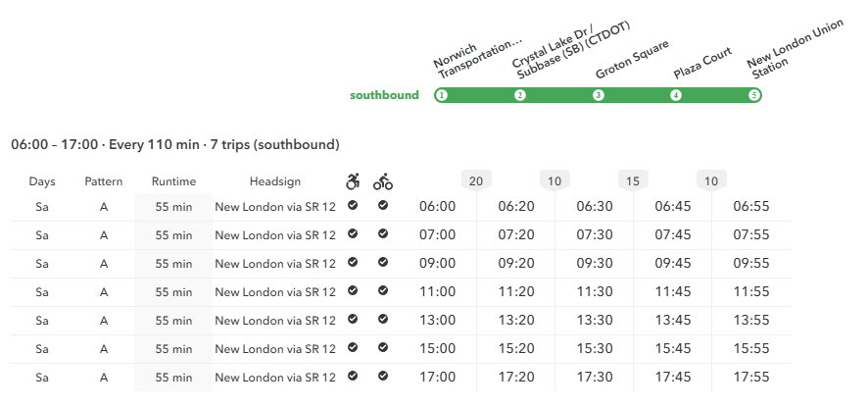868x407 pixels.
Task: Select stop marker 2 Crystal Lake Dr
Action: coord(520,95)
